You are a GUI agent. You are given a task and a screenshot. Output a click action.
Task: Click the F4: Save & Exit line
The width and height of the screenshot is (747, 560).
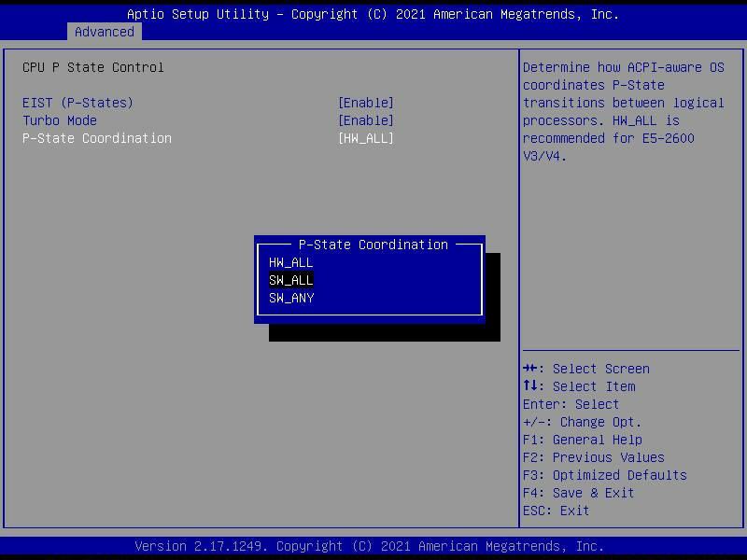[578, 493]
